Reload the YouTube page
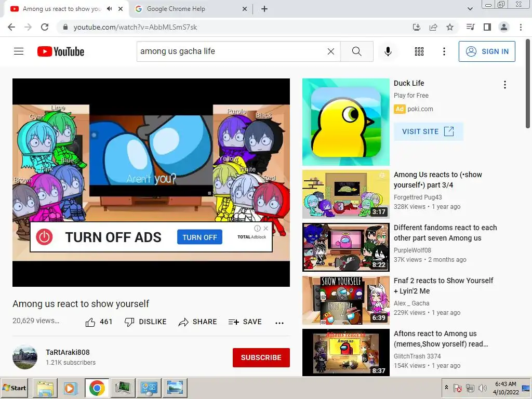This screenshot has height=399, width=532. [45, 27]
